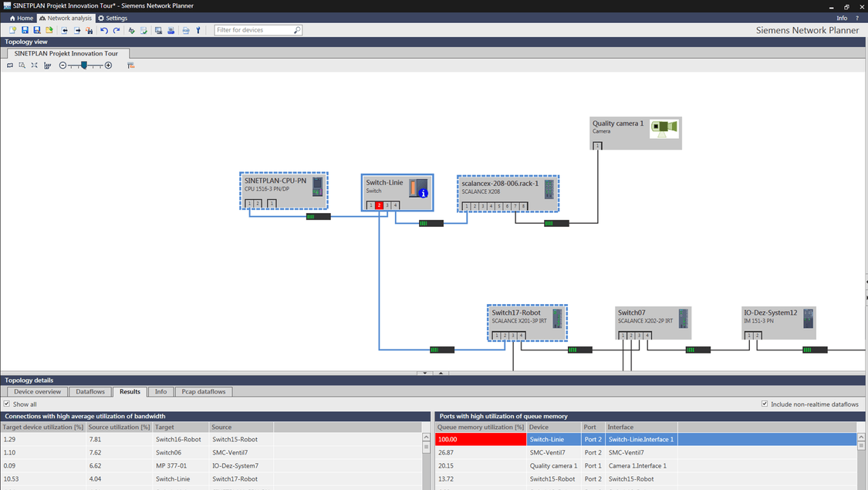
Task: Select the Switch16-Robot target cell
Action: [181, 440]
